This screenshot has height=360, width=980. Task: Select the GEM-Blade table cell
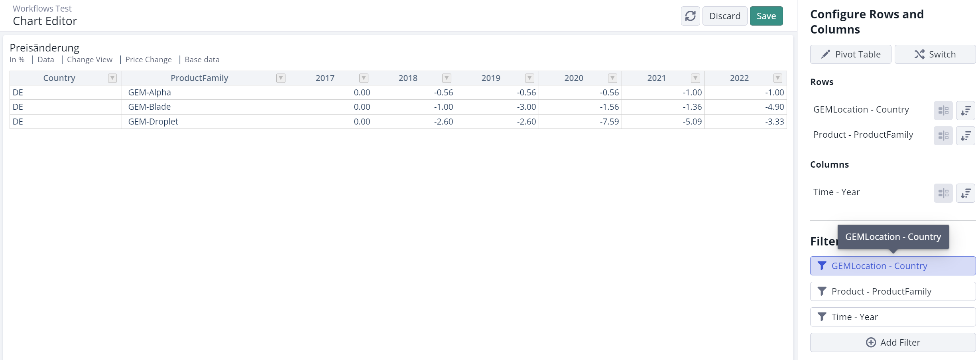coord(150,107)
